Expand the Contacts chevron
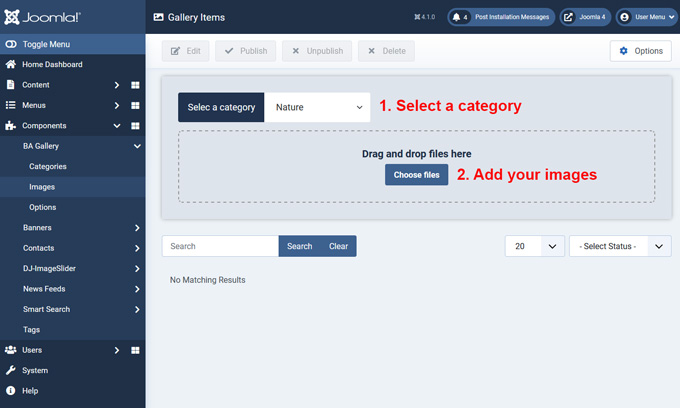 click(137, 248)
